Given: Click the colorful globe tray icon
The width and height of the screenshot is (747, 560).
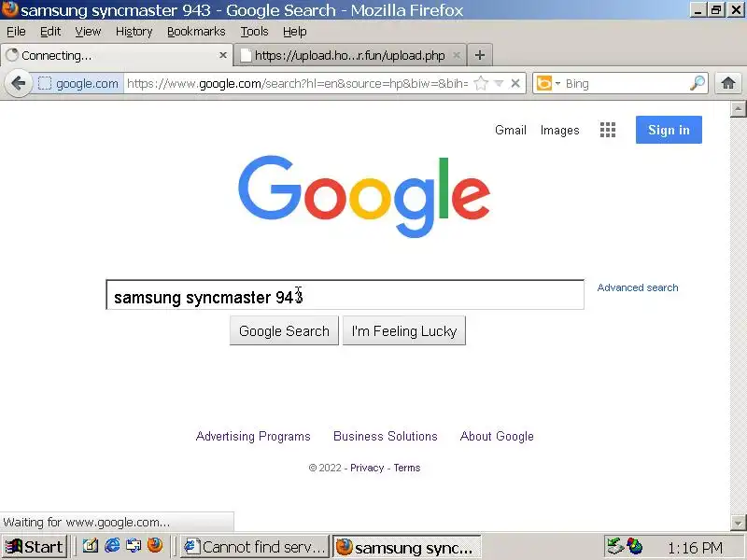Looking at the screenshot, I should pos(636,546).
